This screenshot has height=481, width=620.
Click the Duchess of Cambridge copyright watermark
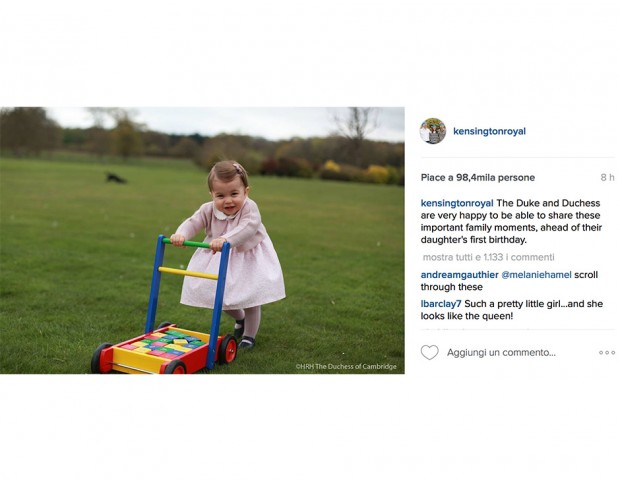tap(346, 366)
